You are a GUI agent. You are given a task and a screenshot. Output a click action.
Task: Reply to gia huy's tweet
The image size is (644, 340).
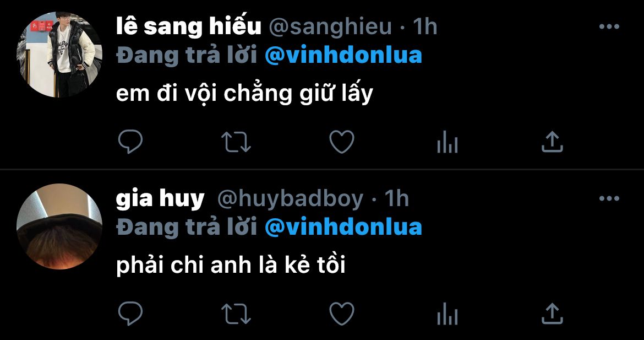130,314
